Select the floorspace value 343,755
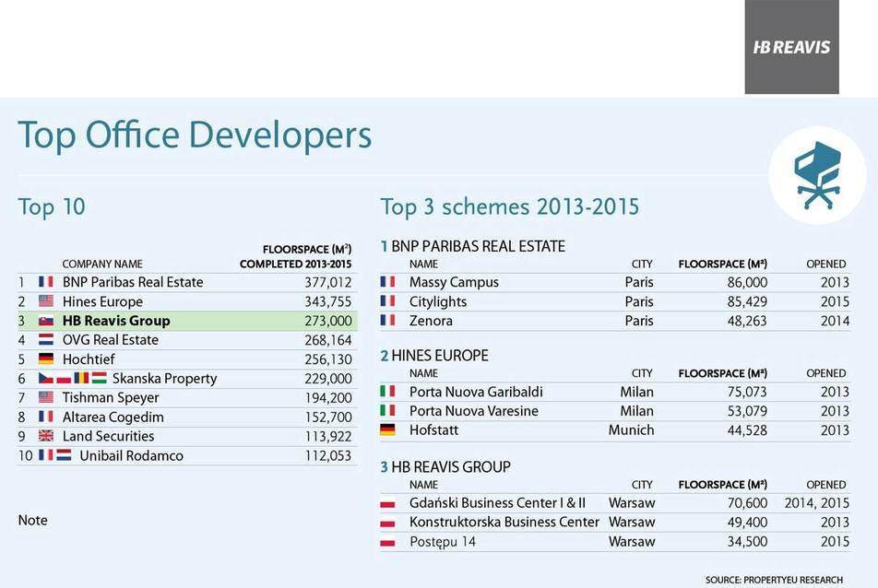The height and width of the screenshot is (588, 878). pyautogui.click(x=328, y=302)
